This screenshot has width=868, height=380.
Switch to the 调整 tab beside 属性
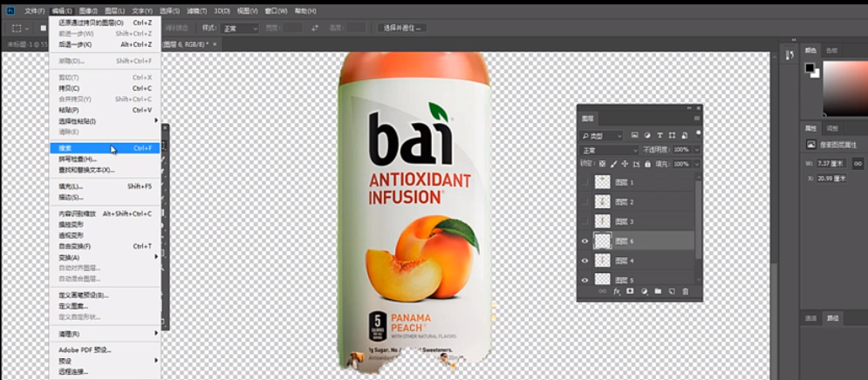pos(832,128)
